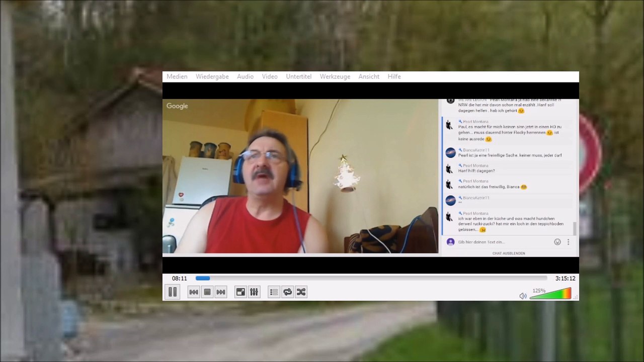644x362 pixels.
Task: Skip to the next track
Action: (221, 292)
